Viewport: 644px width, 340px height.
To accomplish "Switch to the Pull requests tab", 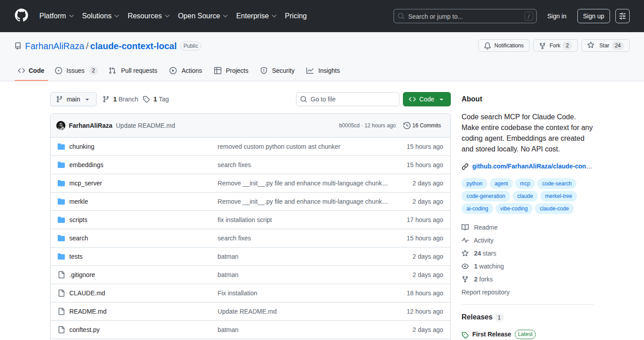I will 133,71.
